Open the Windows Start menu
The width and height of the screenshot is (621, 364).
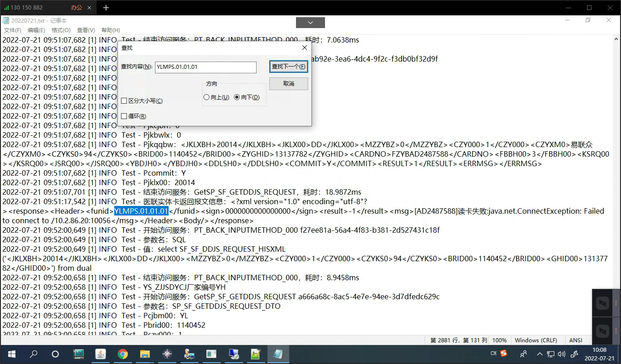point(11,354)
